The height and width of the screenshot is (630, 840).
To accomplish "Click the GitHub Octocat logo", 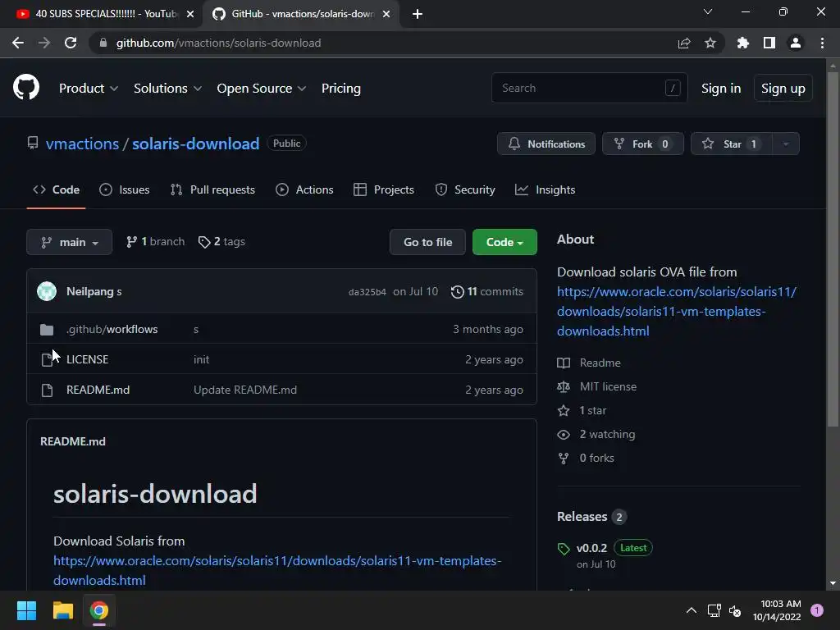I will click(26, 87).
